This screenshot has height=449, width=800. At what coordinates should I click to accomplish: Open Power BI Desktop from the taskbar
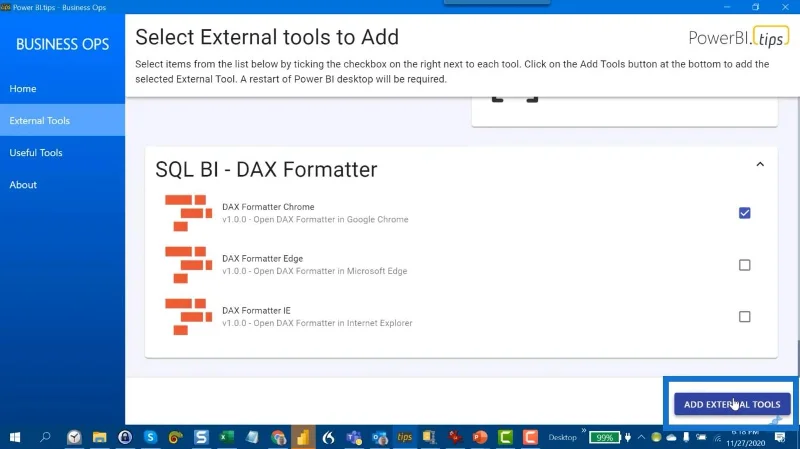tap(303, 437)
